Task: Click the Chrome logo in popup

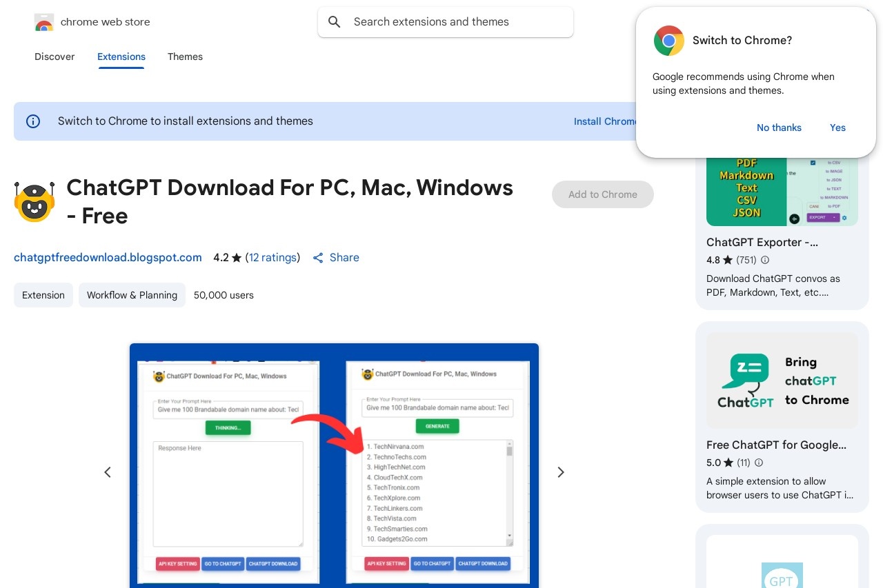Action: (668, 41)
